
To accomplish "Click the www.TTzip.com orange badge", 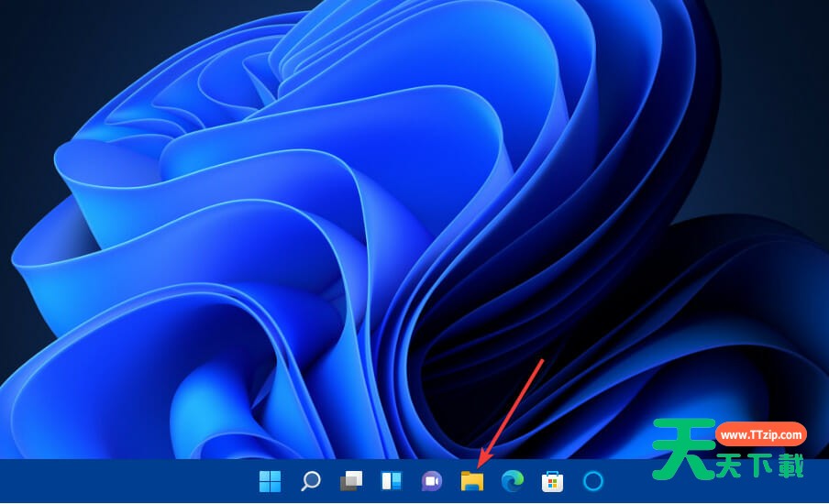I will tap(760, 434).
